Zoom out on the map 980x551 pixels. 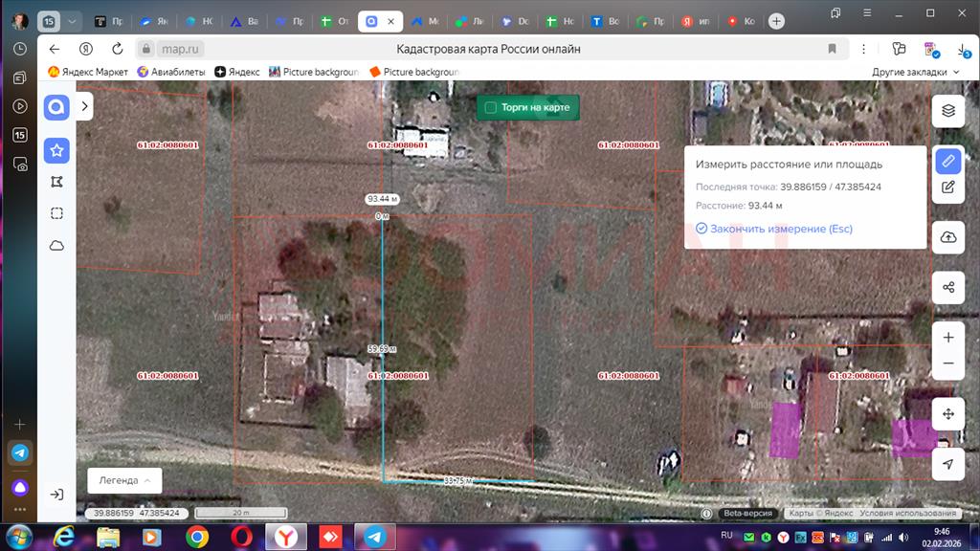947,364
